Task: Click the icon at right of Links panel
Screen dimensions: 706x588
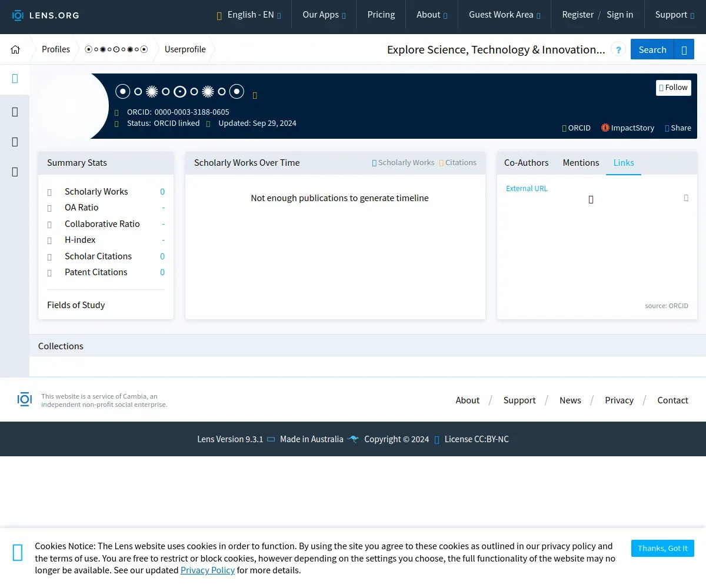Action: click(686, 198)
